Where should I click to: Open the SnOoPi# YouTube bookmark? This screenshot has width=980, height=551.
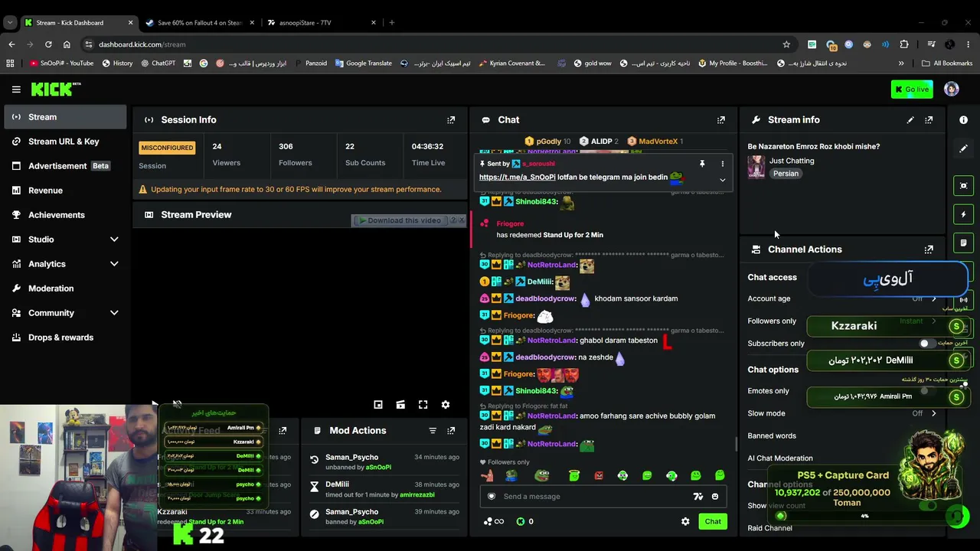tap(61, 64)
